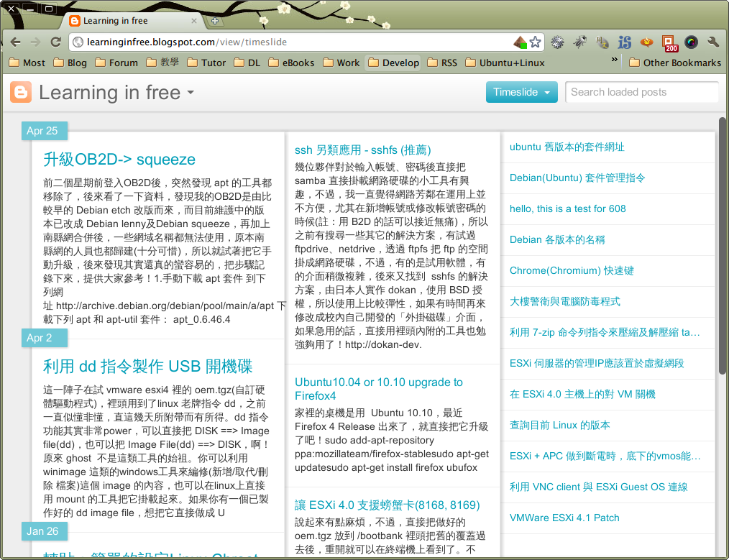Open the gear extension icon in toolbar

557,42
